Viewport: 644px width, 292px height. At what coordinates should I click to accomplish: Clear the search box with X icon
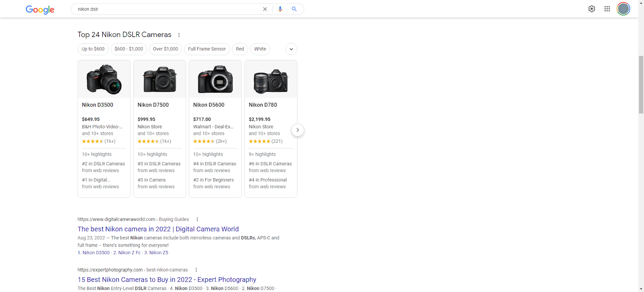tap(265, 9)
